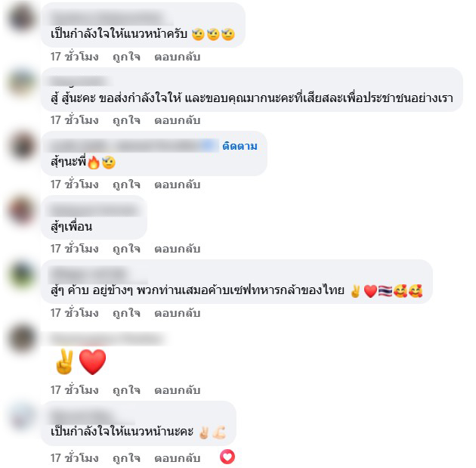Image resolution: width=476 pixels, height=468 pixels.
Task: Like the comment with the Thai flag emoji
Action: click(x=126, y=313)
